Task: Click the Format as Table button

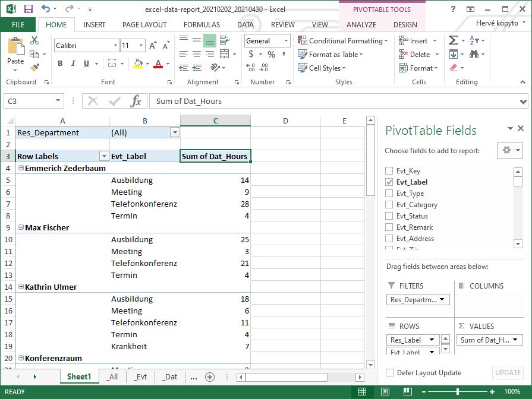Action: coord(331,54)
